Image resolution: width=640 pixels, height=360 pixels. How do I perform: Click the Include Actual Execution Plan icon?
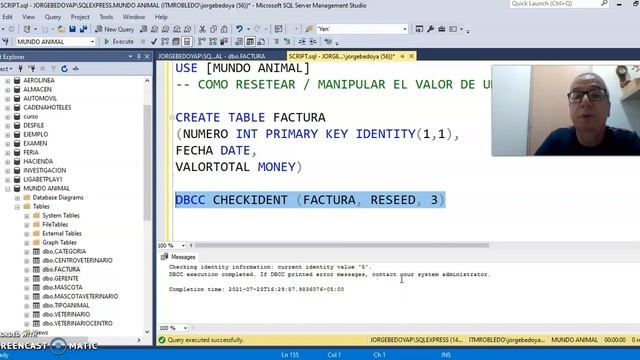click(202, 42)
